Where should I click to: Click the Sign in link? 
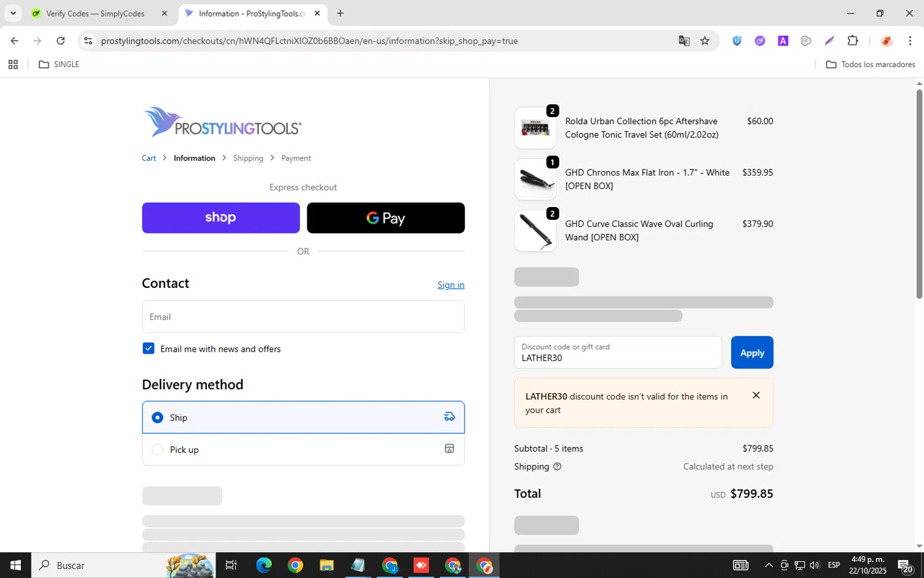451,285
